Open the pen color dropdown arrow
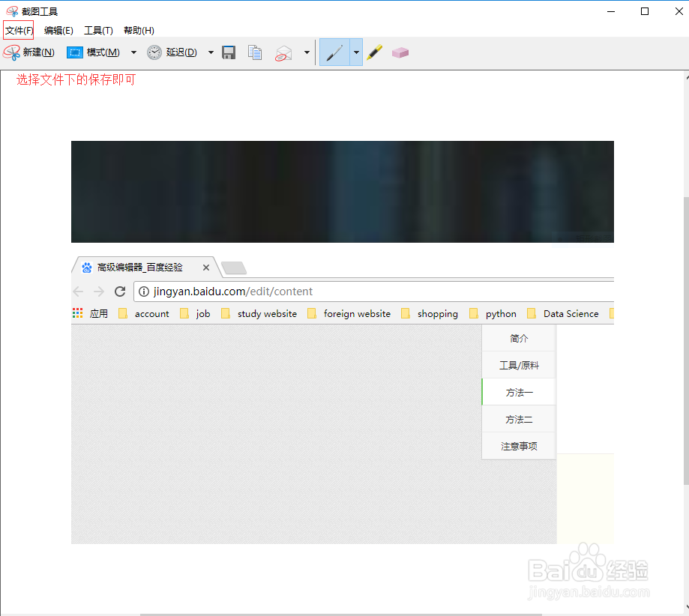The height and width of the screenshot is (616, 689). 355,52
